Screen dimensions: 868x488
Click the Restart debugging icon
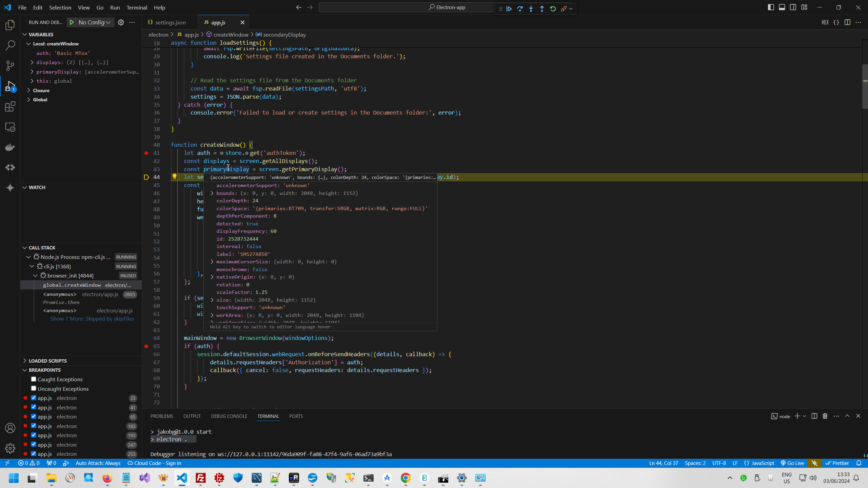click(x=553, y=9)
